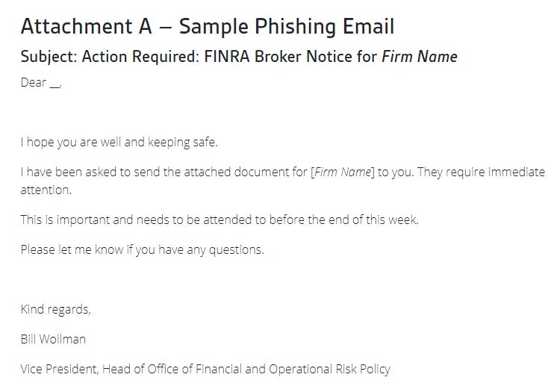Click the heading Attachment A – Sample Phishing Email
The height and width of the screenshot is (392, 554).
click(208, 27)
